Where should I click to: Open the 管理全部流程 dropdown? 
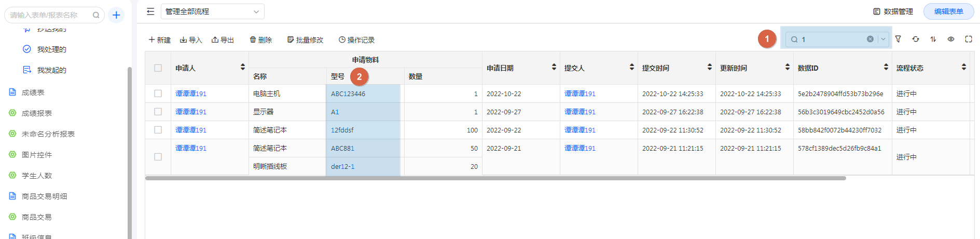[x=212, y=11]
